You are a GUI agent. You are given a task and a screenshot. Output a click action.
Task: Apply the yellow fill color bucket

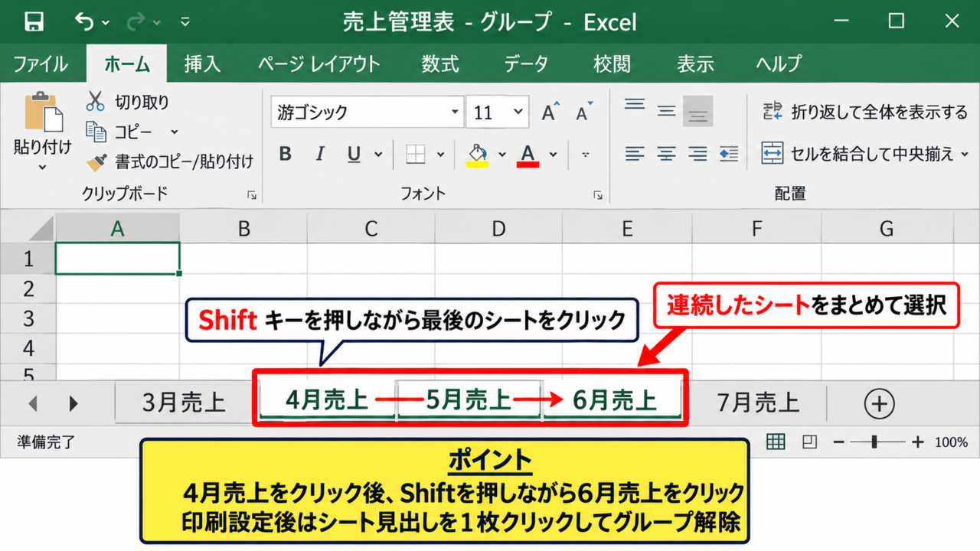478,154
